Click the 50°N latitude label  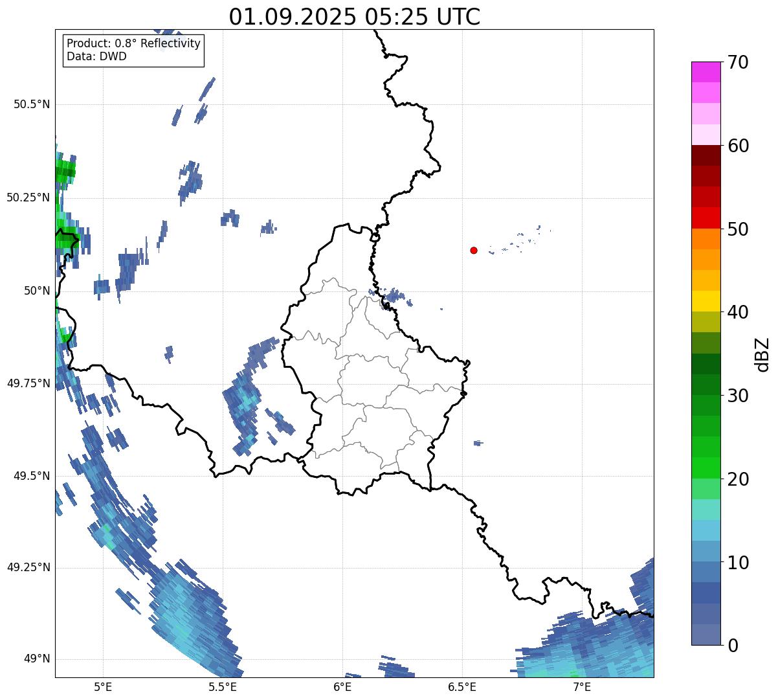click(36, 291)
